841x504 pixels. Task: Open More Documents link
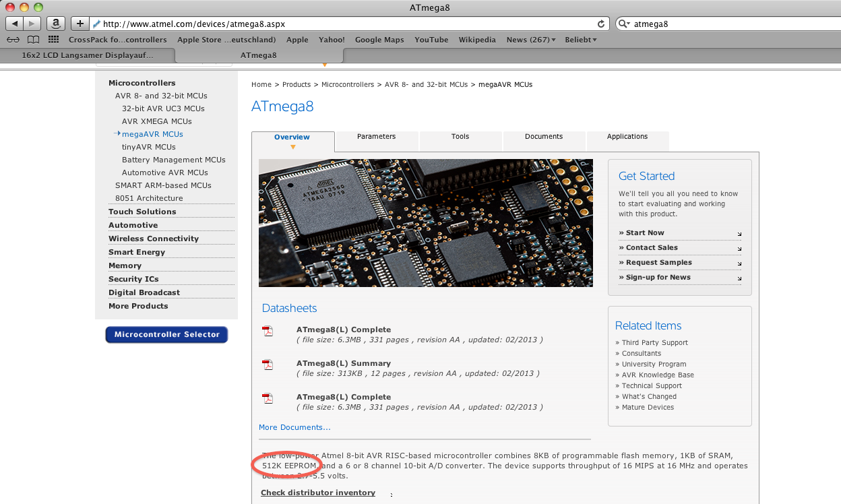click(295, 427)
